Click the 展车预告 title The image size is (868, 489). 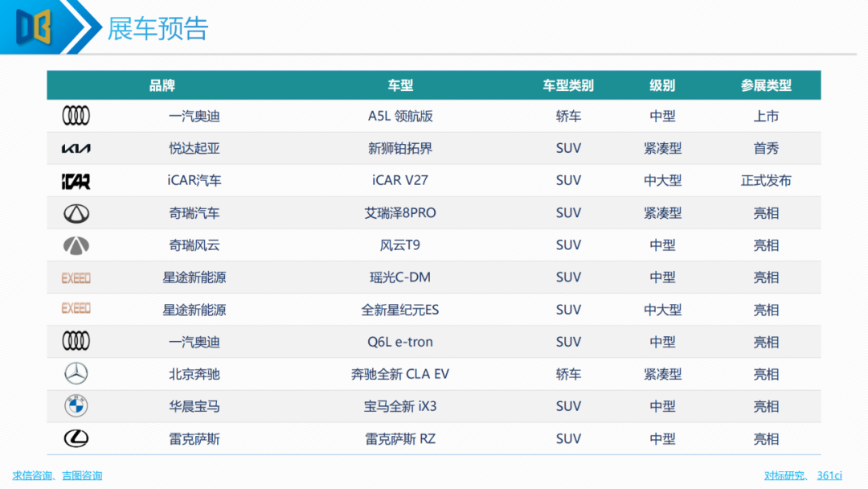(158, 28)
